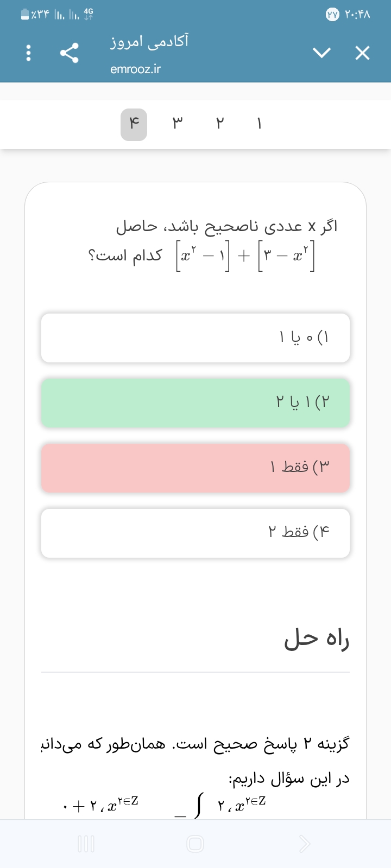Tap the emrooz.ir site address
The image size is (391, 868).
click(135, 69)
